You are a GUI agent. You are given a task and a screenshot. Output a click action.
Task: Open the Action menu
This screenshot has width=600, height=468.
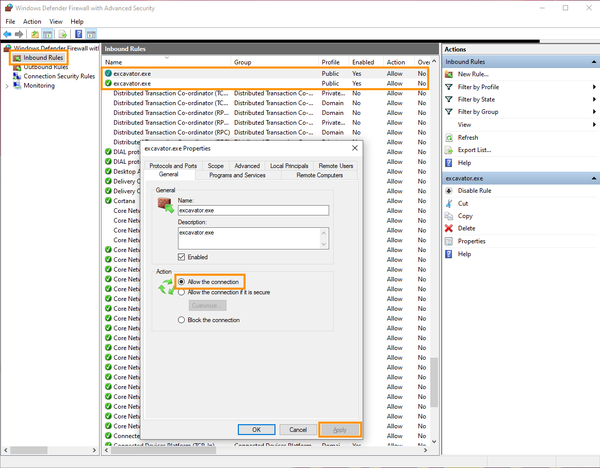tap(32, 20)
